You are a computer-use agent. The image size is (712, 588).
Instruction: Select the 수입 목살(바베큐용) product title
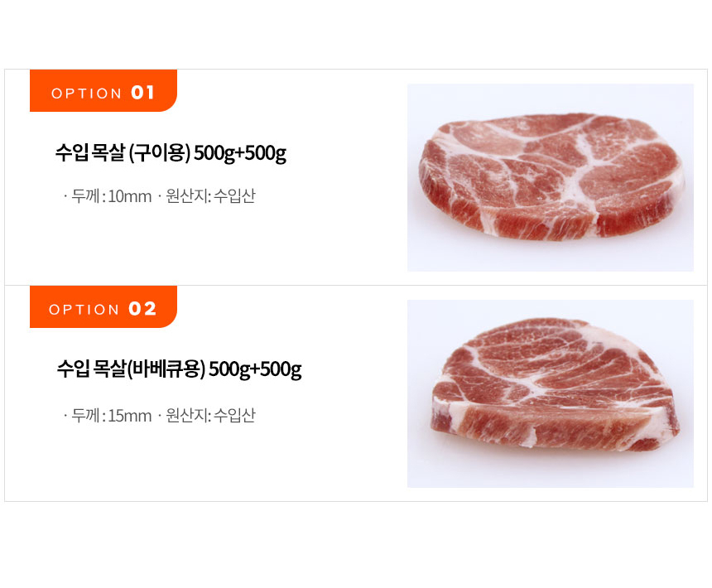(x=179, y=369)
